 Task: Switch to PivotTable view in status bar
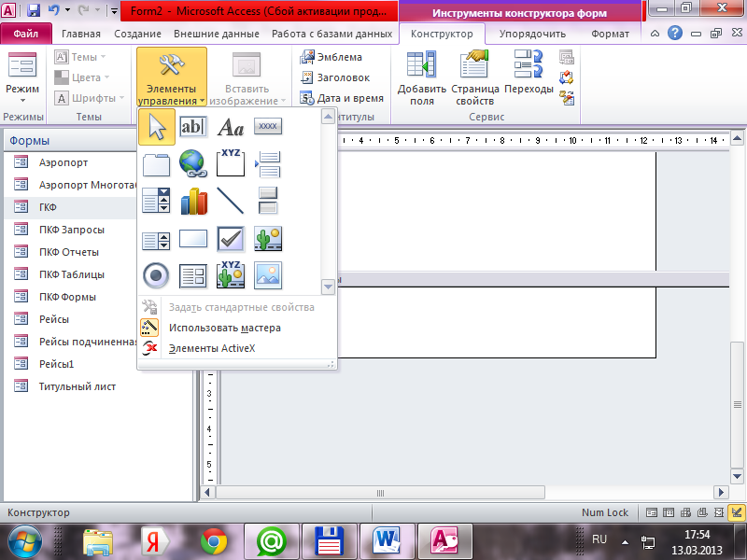pos(685,512)
